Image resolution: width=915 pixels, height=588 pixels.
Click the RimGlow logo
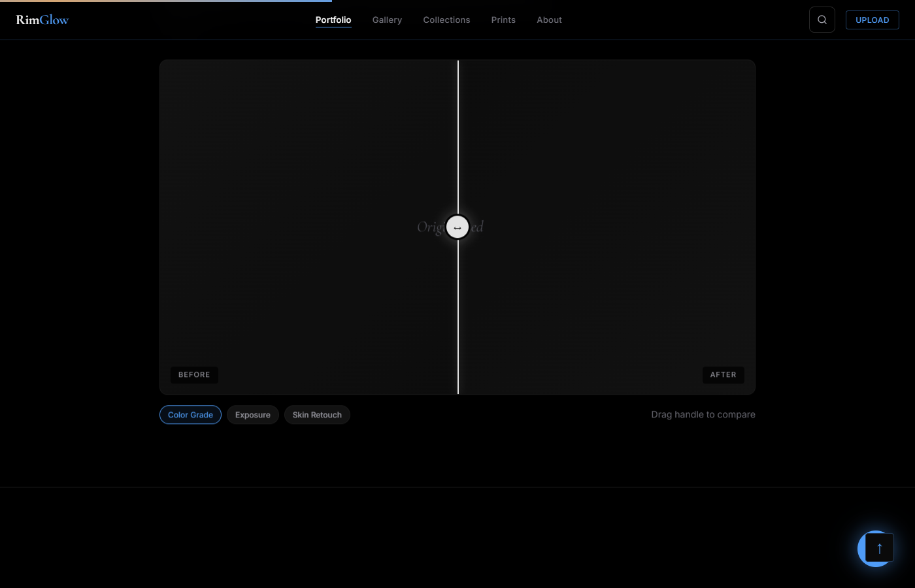tap(42, 20)
